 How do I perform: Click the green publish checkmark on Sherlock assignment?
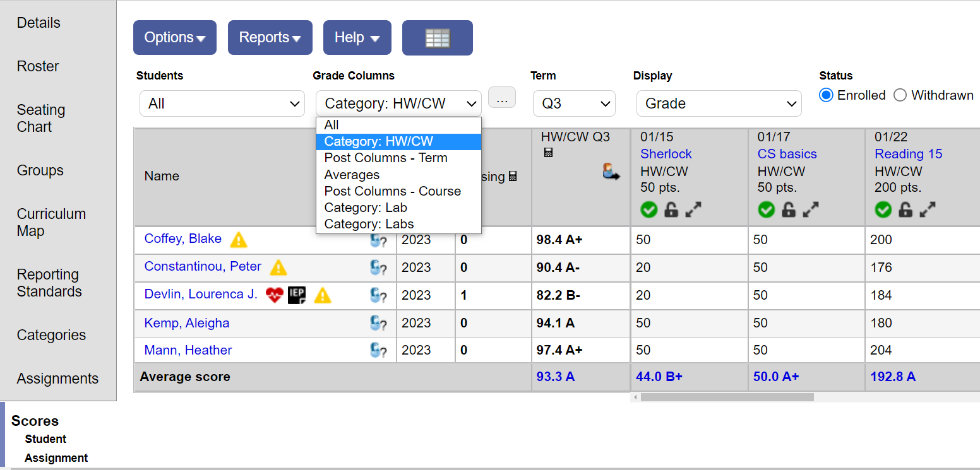tap(648, 209)
